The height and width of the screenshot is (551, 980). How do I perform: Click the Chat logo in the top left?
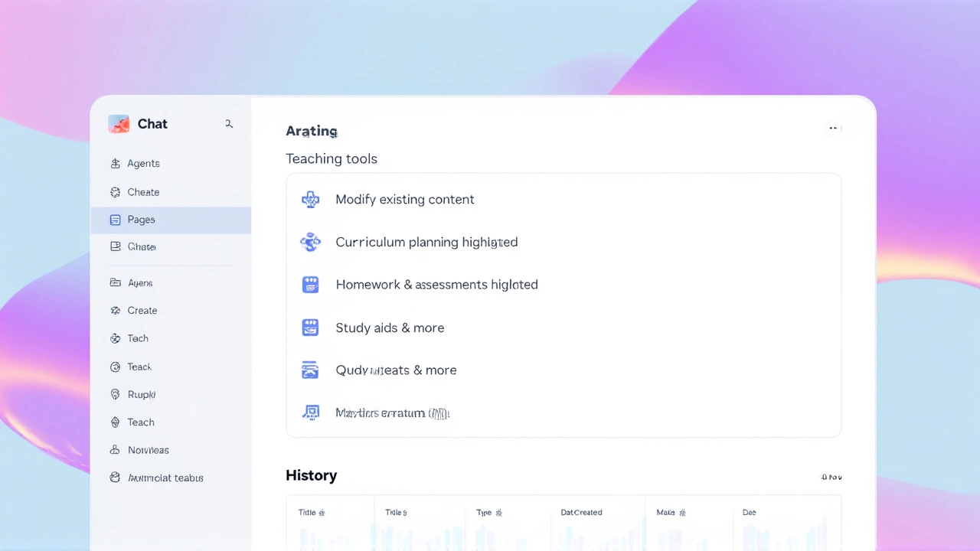[119, 123]
